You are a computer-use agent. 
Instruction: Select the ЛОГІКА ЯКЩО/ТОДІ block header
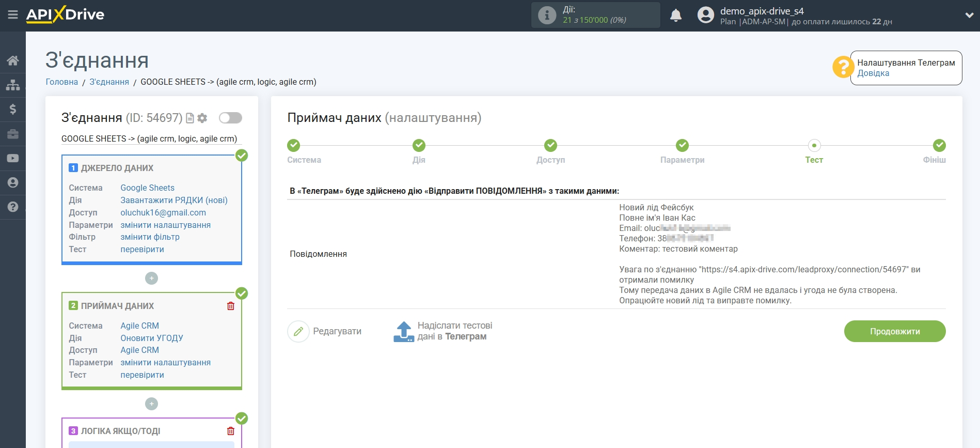pos(120,431)
